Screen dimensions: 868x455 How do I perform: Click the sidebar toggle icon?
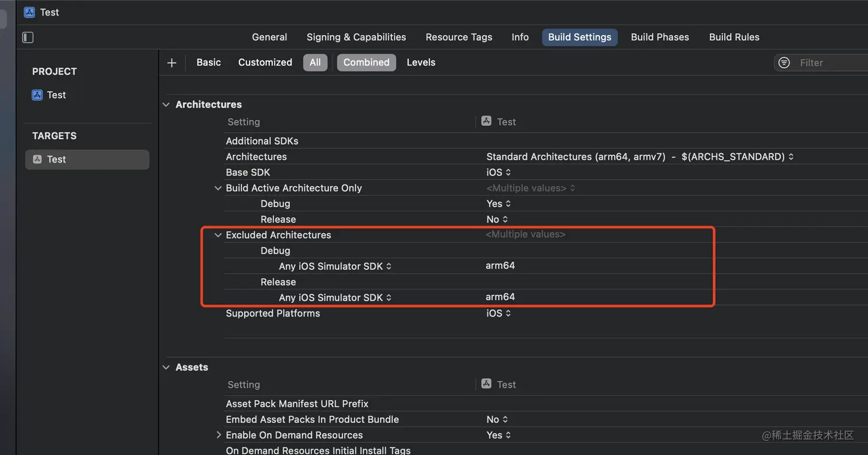28,37
